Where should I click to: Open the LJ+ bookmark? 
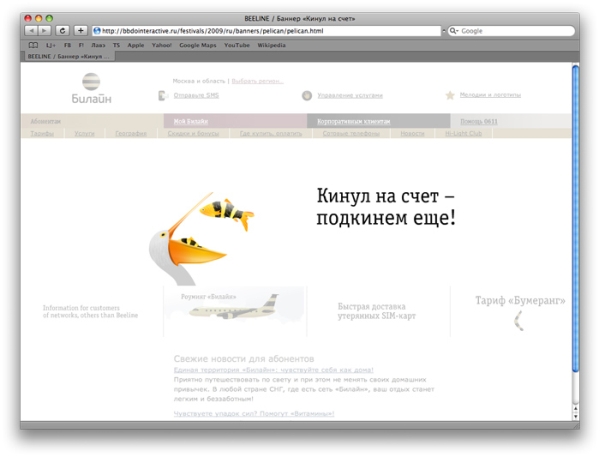click(51, 45)
